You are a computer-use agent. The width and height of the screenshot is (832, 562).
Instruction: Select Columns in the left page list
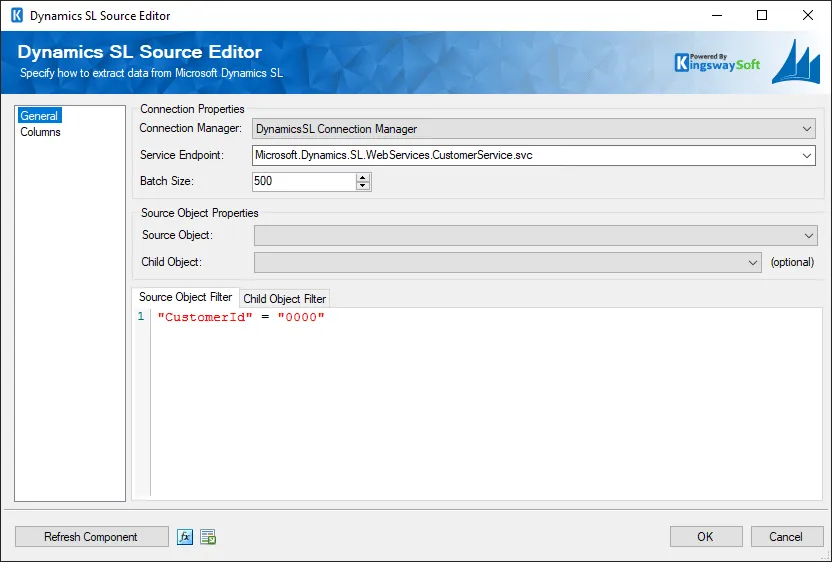pyautogui.click(x=40, y=132)
